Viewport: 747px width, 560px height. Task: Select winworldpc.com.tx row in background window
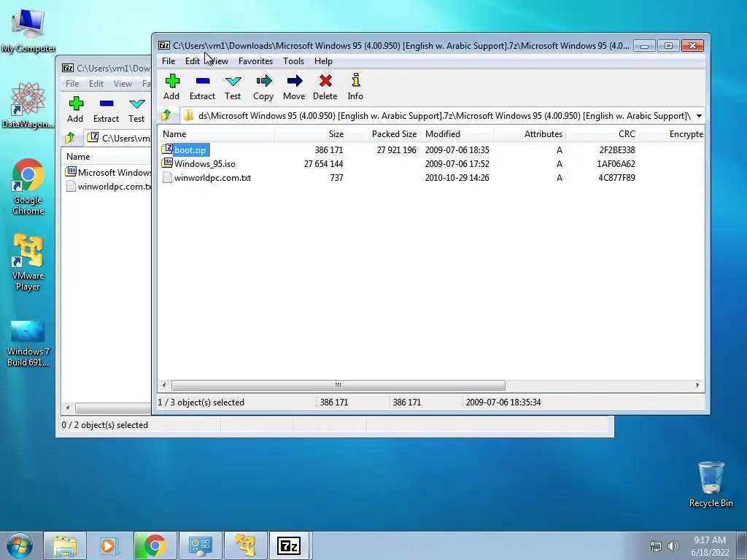pyautogui.click(x=107, y=186)
